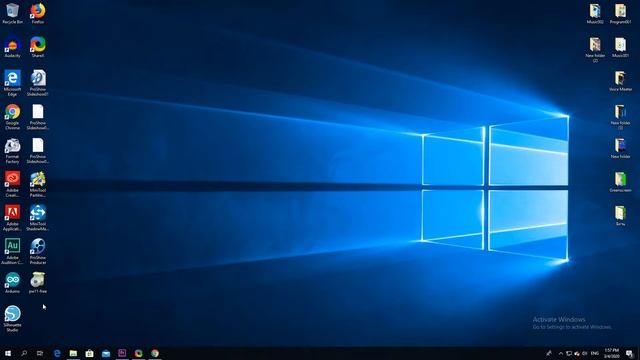Select the Silhouette Studio shortcut
Screen dimensions: 640x360
point(12,319)
